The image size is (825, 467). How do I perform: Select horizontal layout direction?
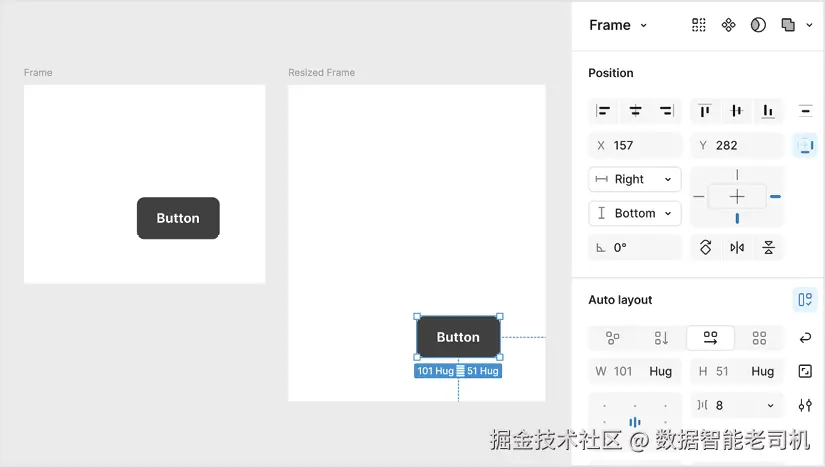pos(710,338)
